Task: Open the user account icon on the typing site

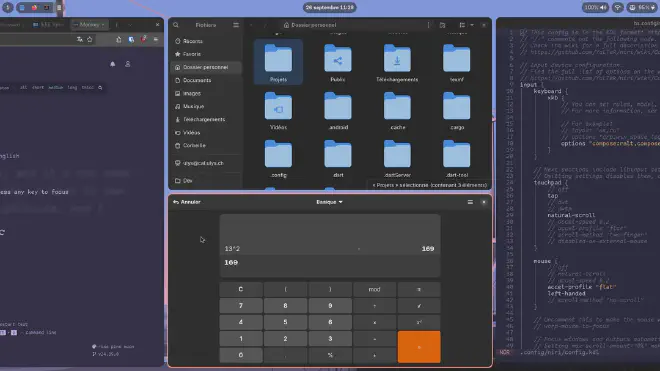Action: [128, 64]
